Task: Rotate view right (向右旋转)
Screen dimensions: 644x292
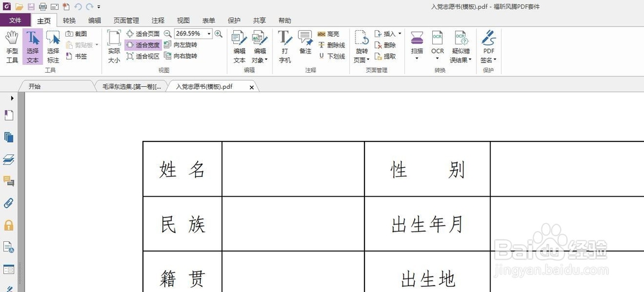Action: (180, 56)
